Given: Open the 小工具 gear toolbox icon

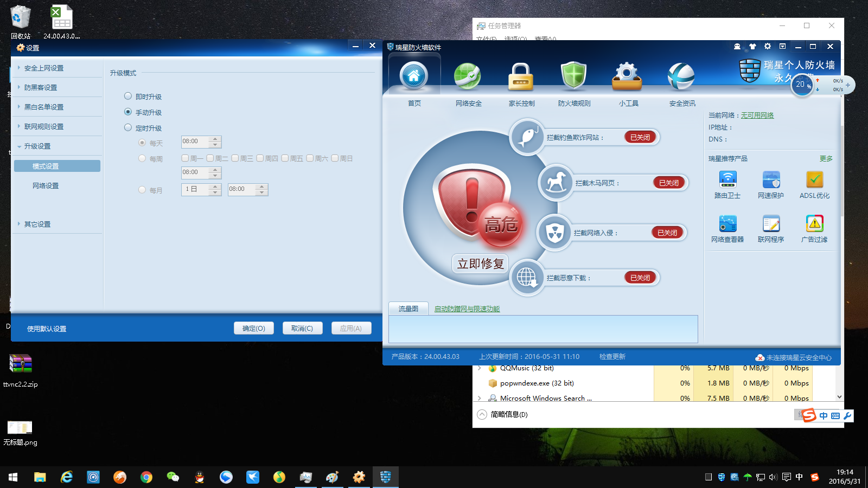Looking at the screenshot, I should [x=627, y=76].
